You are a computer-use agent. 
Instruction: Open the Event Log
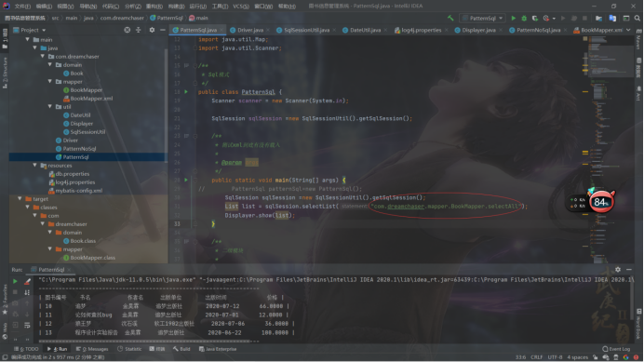pyautogui.click(x=616, y=349)
